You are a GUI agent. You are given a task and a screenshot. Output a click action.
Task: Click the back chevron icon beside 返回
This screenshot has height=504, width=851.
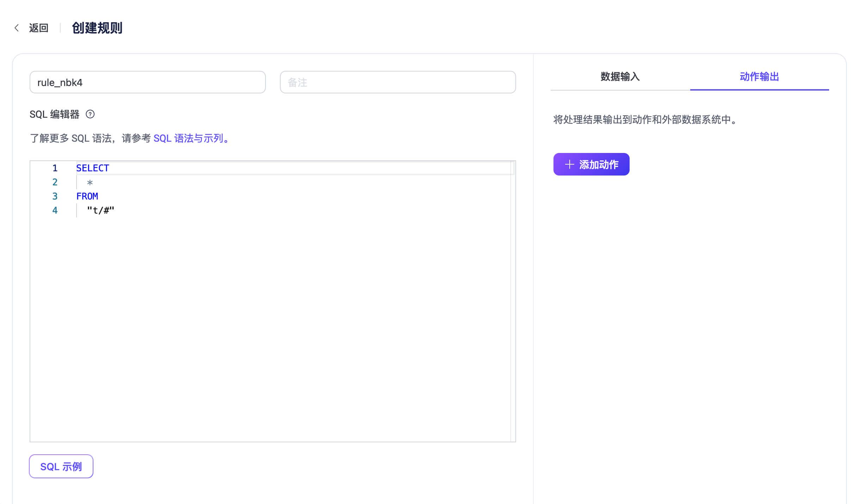[17, 28]
